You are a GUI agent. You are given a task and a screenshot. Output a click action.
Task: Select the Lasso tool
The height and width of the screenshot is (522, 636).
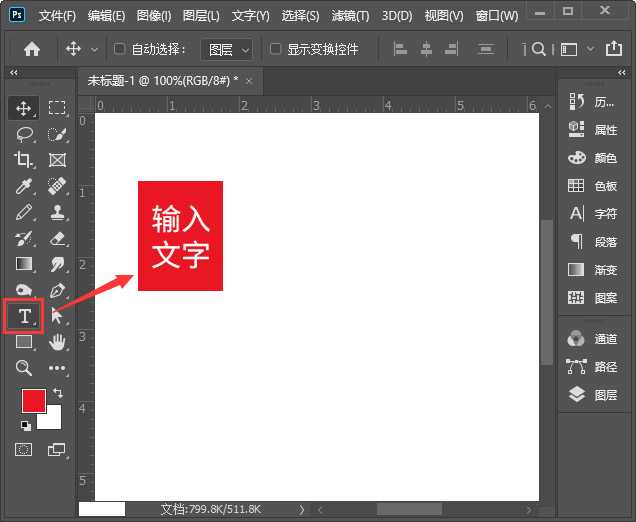(24, 134)
